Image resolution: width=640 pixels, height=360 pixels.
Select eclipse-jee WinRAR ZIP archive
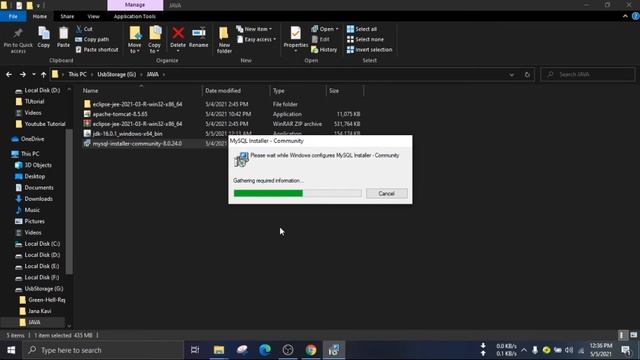[222, 124]
